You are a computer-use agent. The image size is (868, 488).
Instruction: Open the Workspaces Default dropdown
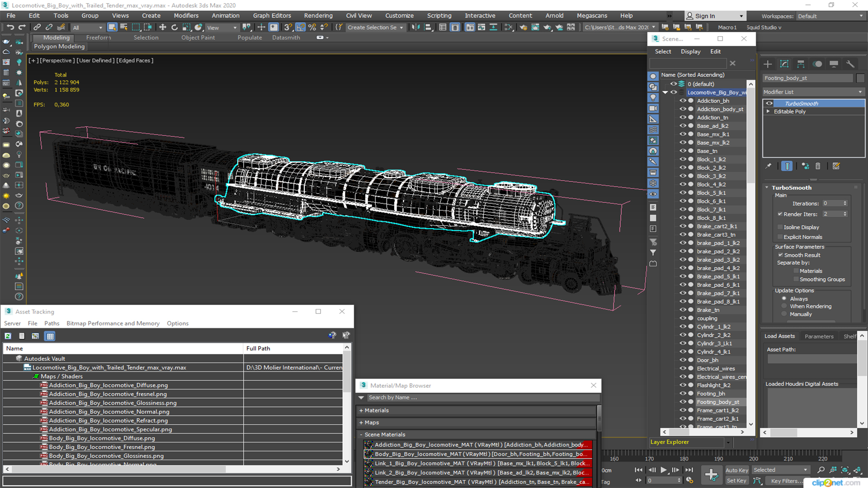tap(830, 16)
